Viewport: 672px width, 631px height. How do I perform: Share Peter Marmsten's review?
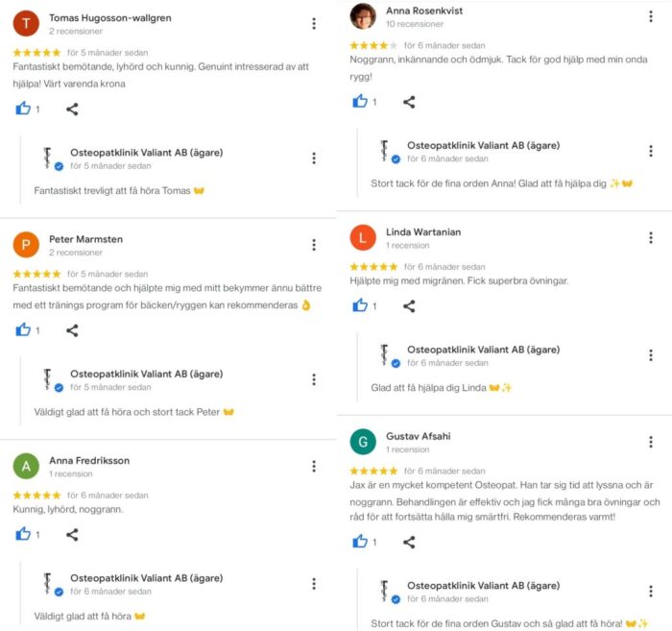pos(72,330)
